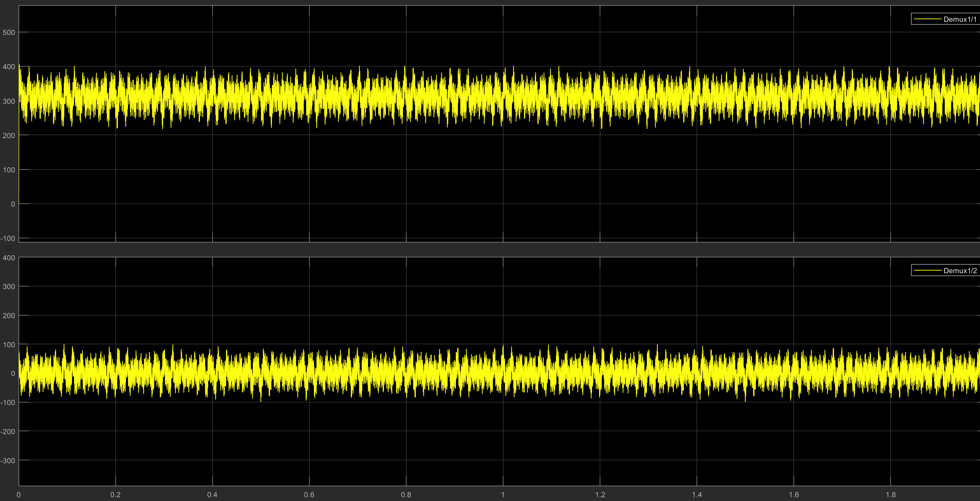Click the 300 tick label on top plot's y-axis

click(9, 101)
